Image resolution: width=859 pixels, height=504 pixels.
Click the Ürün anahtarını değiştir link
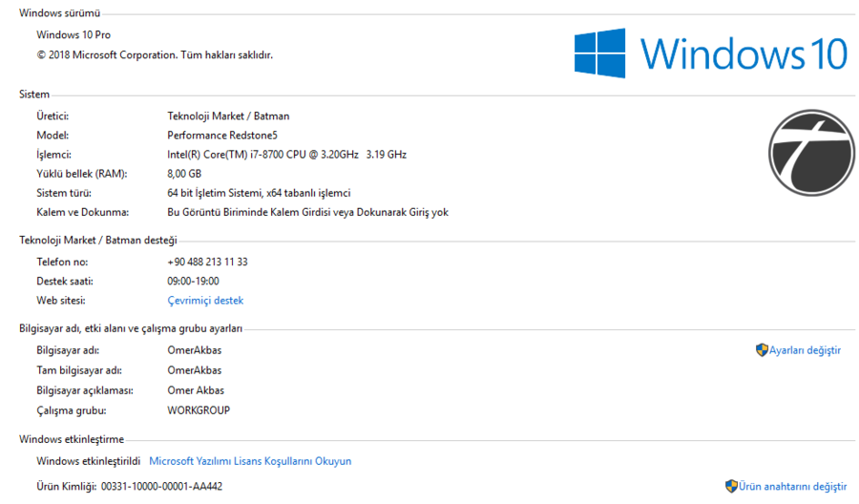click(792, 487)
